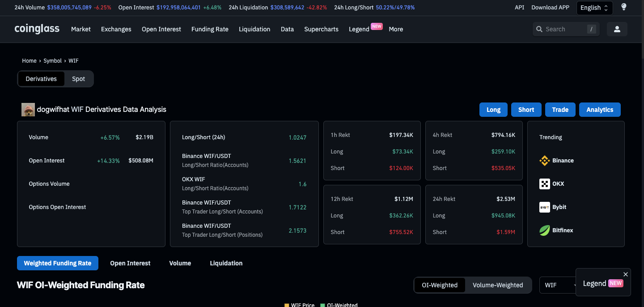
Task: Open the Data menu
Action: pyautogui.click(x=287, y=29)
